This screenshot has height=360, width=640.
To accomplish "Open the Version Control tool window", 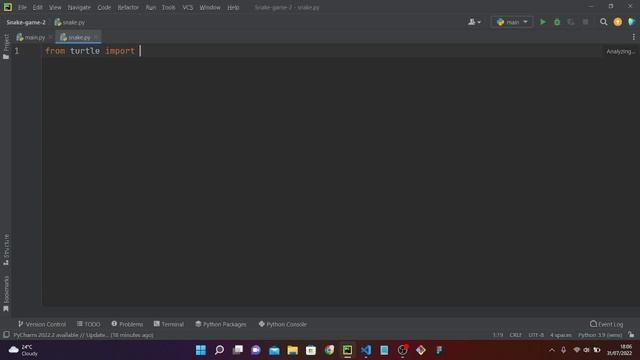I will coord(42,324).
